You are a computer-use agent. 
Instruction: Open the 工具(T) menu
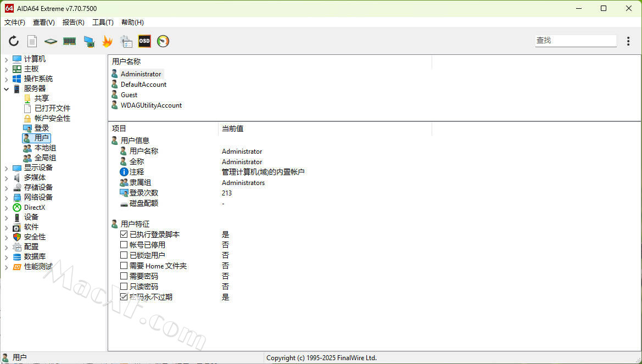(103, 22)
